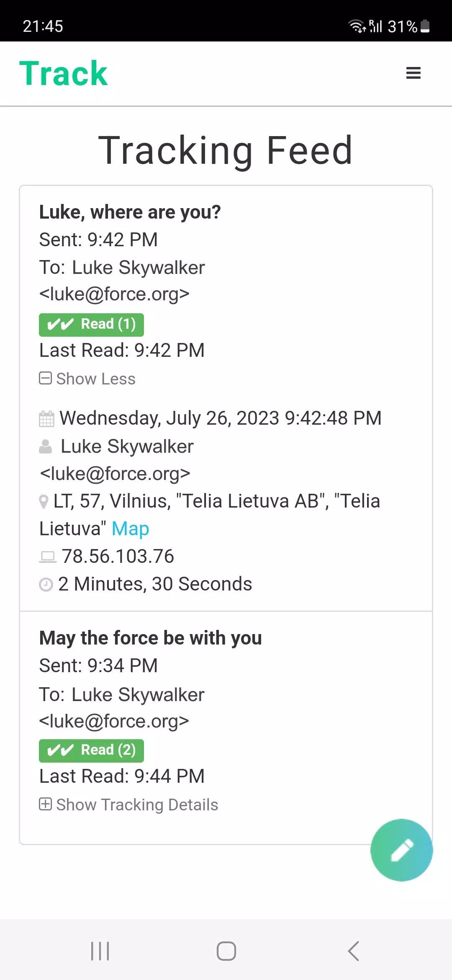Open the "Luke, where are you?" email
This screenshot has width=452, height=980.
point(130,212)
